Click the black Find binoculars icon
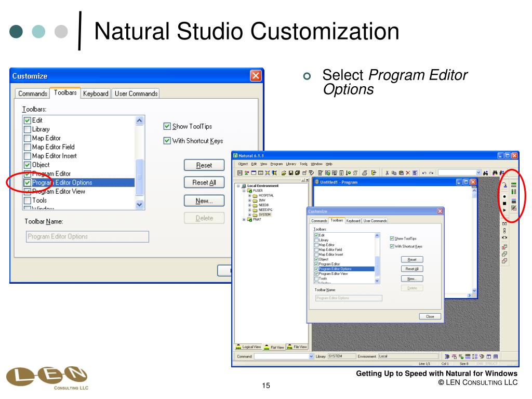Viewport: 532px width, 399px height. click(x=495, y=172)
